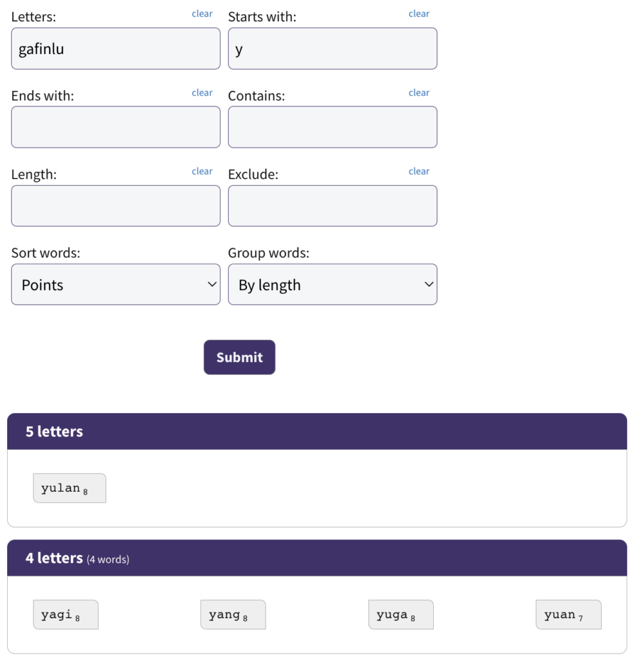Screen dimensions: 644x660
Task: Select the word yang
Action: point(233,615)
